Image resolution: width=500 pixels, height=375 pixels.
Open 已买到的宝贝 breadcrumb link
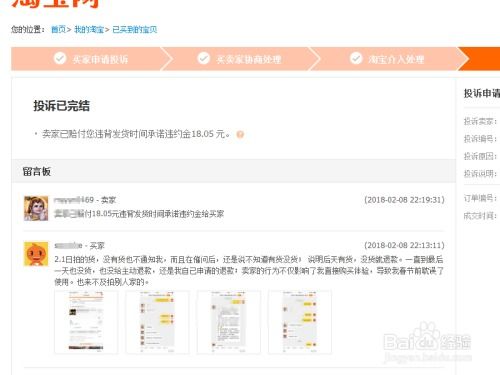pos(135,30)
